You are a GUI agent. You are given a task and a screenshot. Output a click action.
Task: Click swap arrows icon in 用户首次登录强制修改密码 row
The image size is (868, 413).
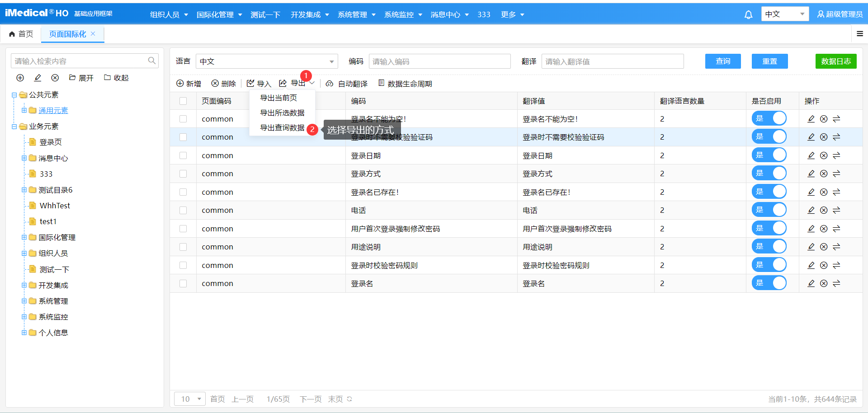coord(836,229)
